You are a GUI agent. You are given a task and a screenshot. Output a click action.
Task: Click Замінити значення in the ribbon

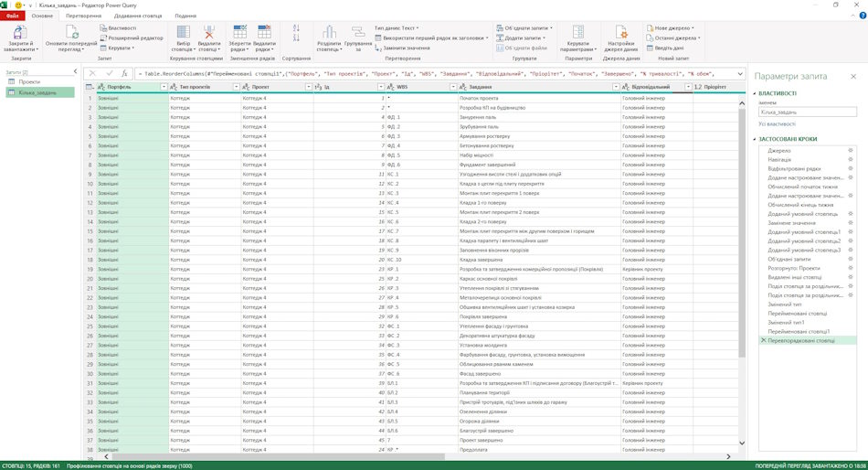(402, 48)
